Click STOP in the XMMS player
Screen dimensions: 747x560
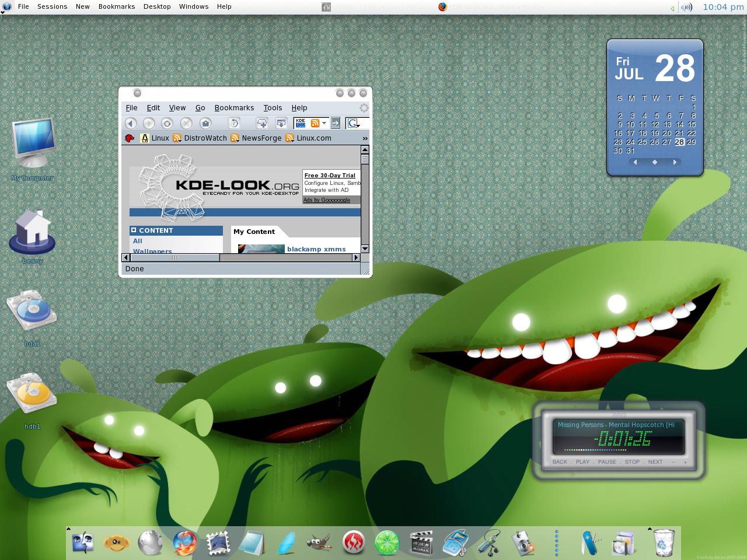click(633, 462)
